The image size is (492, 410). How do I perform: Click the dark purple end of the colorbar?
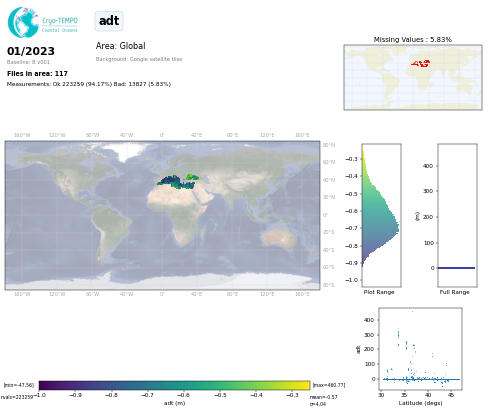pos(44,385)
